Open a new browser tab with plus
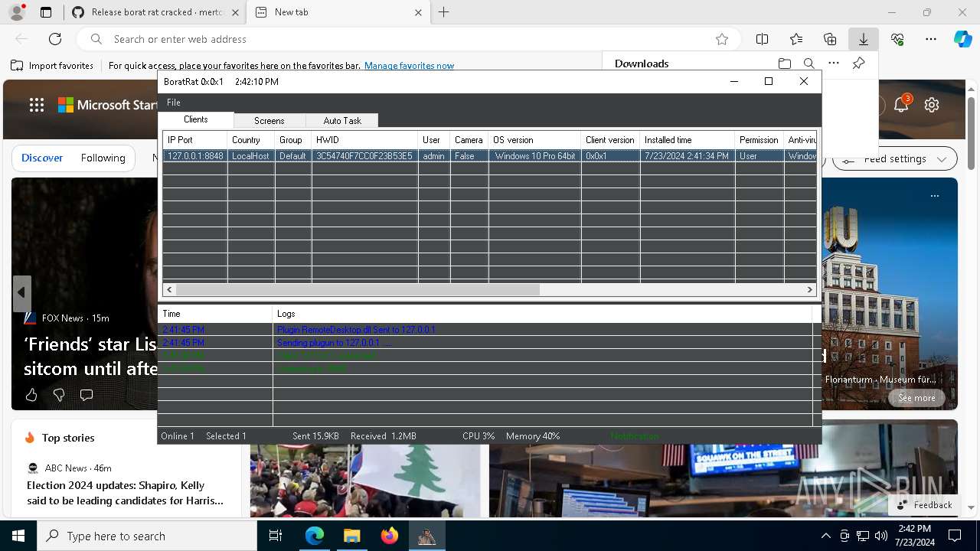980x551 pixels. 444,12
